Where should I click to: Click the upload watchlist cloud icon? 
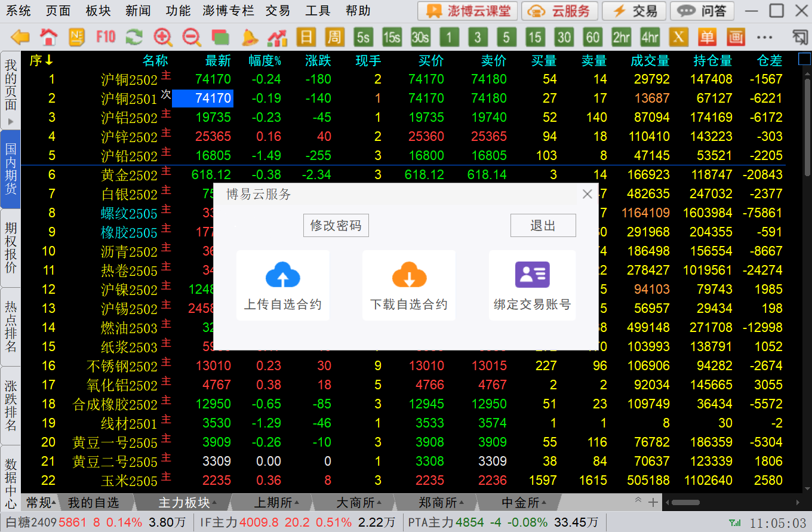pos(282,275)
